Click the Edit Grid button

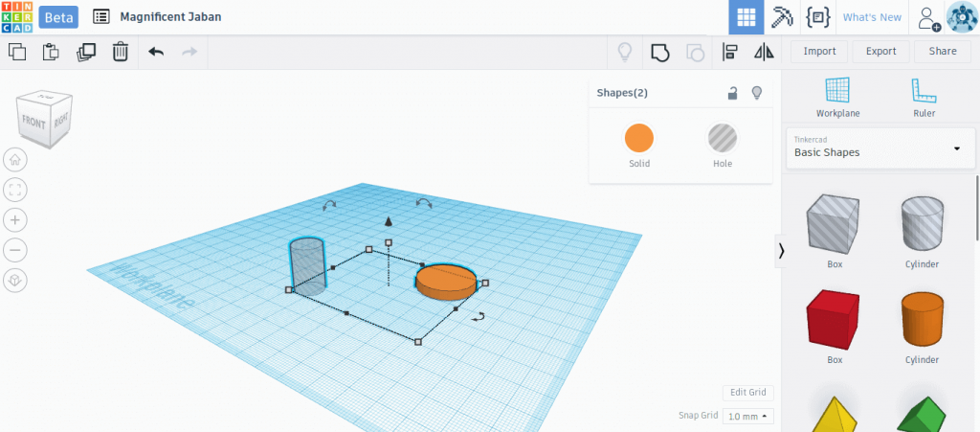click(x=748, y=393)
